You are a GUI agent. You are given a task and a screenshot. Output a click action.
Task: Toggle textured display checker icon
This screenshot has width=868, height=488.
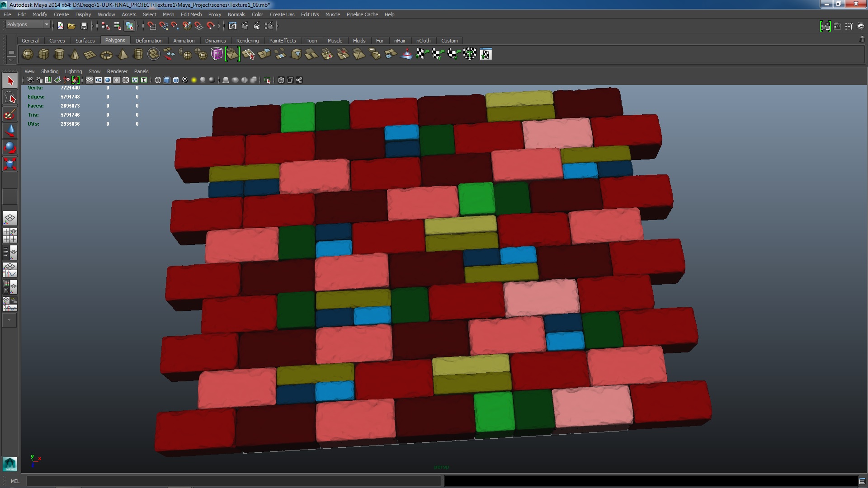tap(185, 80)
